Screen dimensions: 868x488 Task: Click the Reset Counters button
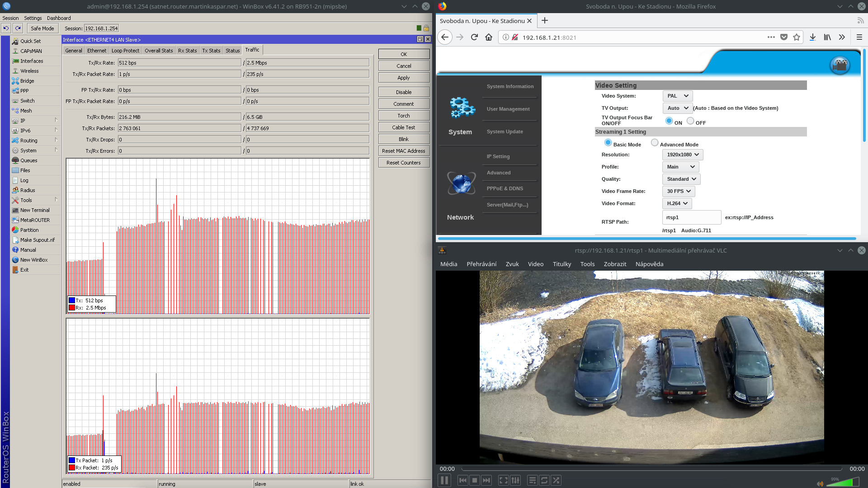coord(403,163)
